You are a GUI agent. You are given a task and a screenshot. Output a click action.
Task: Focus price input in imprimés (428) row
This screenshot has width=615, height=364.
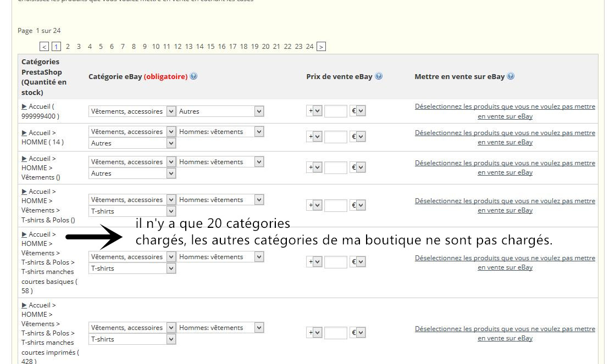(336, 333)
